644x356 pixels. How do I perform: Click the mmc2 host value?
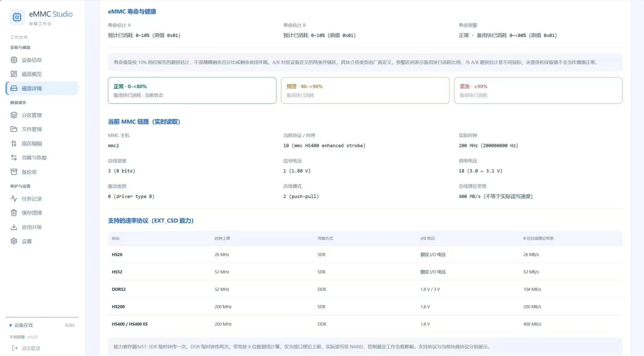pyautogui.click(x=113, y=145)
